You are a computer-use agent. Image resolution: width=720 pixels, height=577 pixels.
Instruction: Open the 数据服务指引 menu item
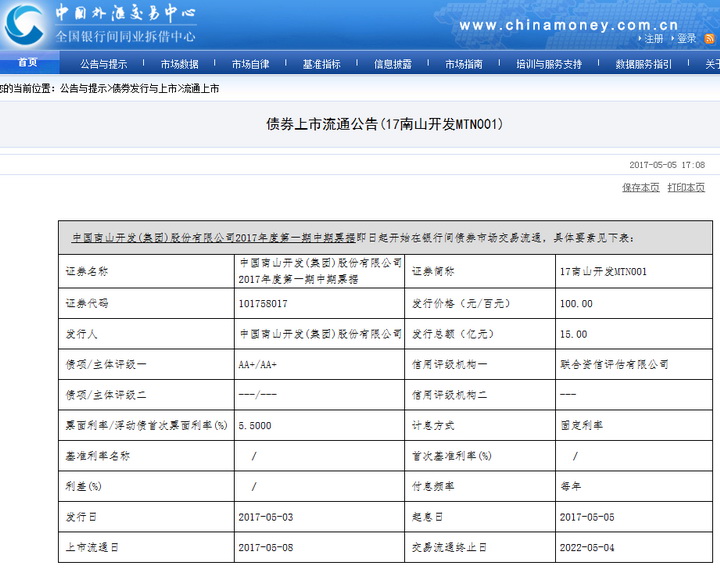point(644,64)
